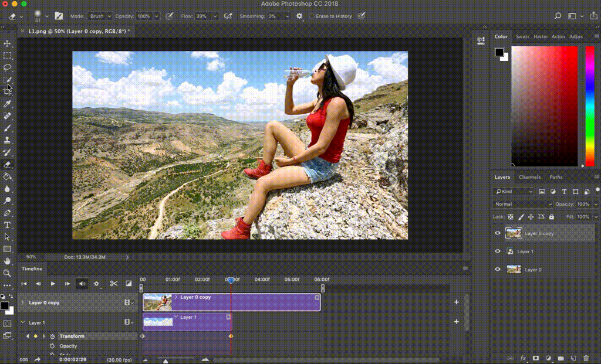Choose the Horizontal Type tool
The height and width of the screenshot is (364, 601).
tap(7, 225)
